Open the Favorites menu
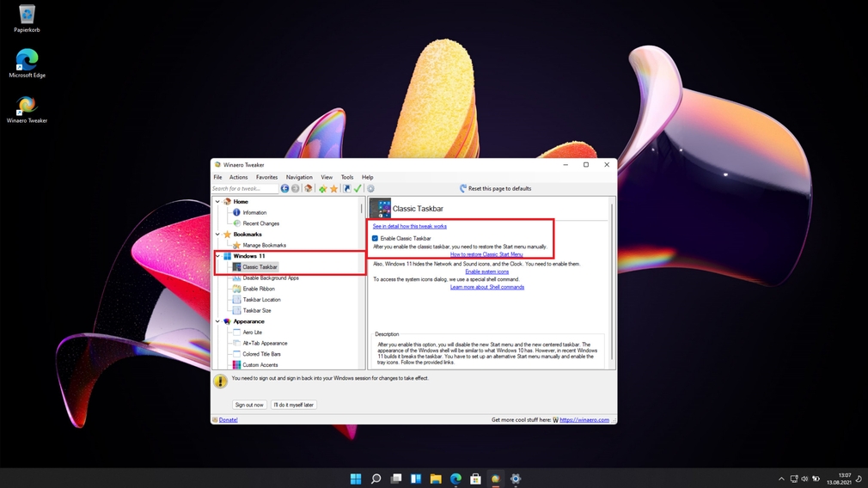Image resolution: width=868 pixels, height=488 pixels. [266, 177]
